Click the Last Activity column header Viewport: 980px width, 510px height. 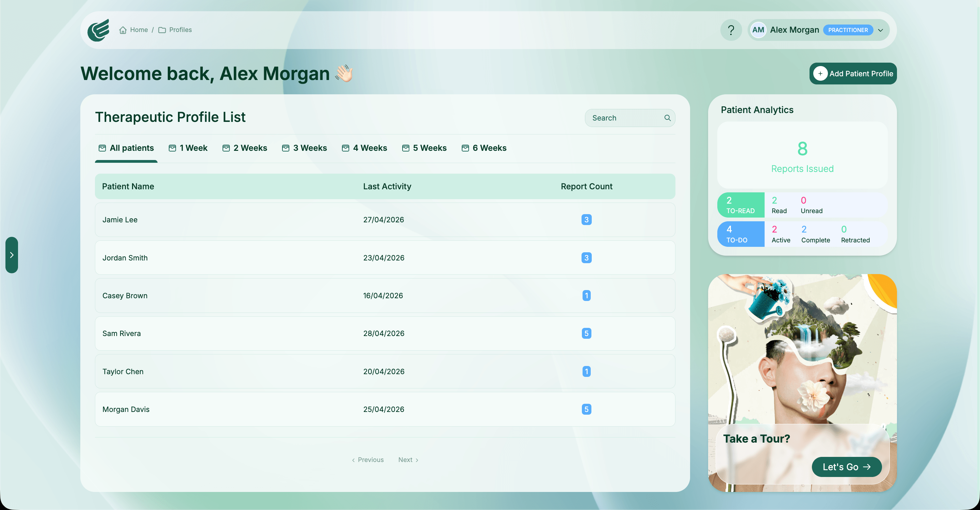(x=387, y=187)
